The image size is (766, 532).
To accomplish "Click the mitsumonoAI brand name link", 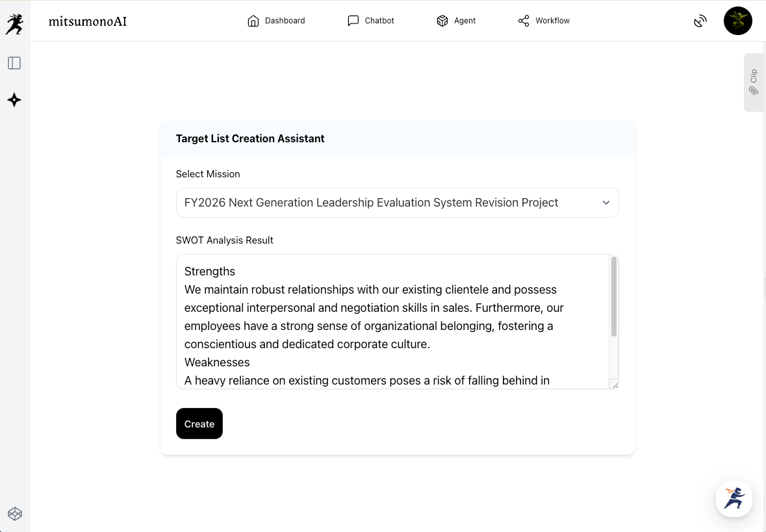I will point(88,21).
